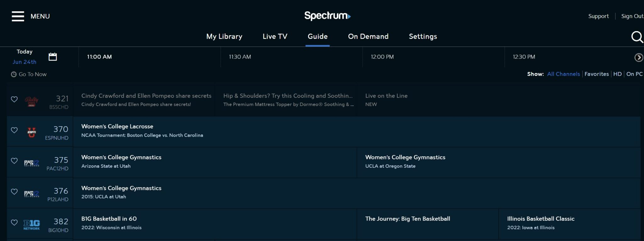Select Big Ten Network channel 382 logo
The image size is (644, 241).
pos(31,225)
